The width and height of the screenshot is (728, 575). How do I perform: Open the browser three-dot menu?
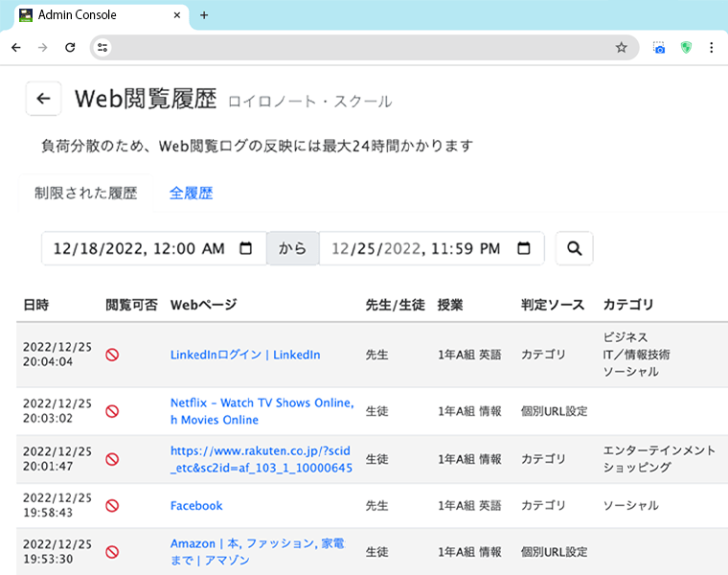[x=712, y=47]
